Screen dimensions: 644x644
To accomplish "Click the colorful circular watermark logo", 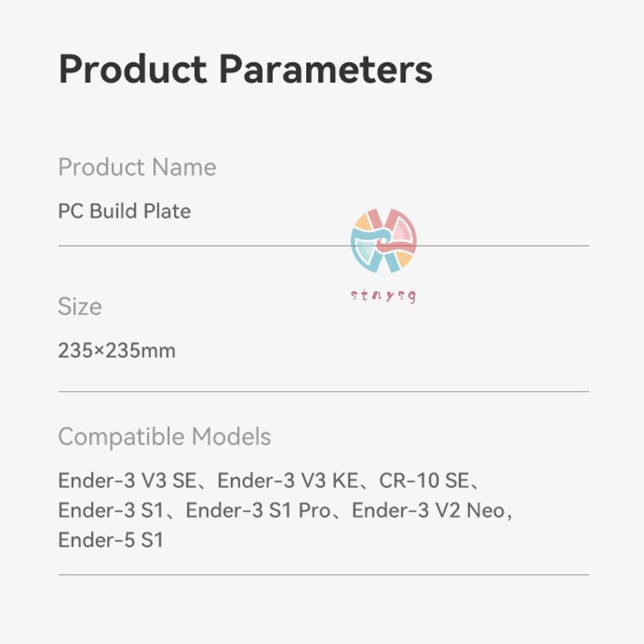I will click(384, 241).
